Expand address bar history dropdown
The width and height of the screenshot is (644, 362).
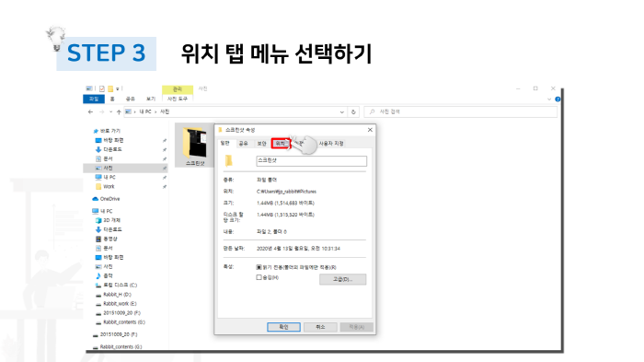pyautogui.click(x=341, y=111)
